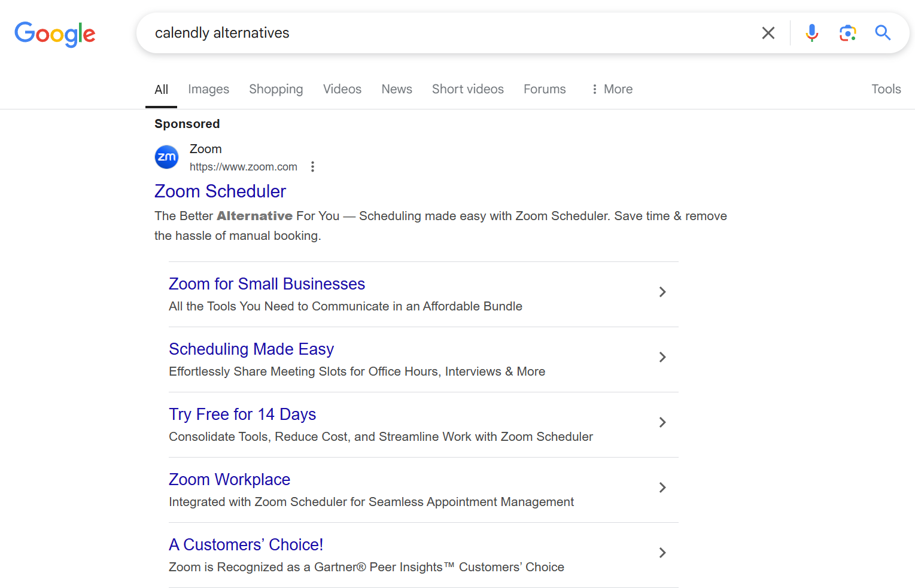Open the Short videos tab
The image size is (915, 588).
(x=467, y=89)
